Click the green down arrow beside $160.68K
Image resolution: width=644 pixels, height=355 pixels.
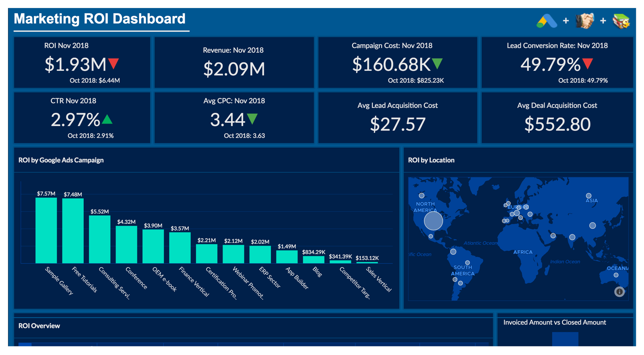coord(438,64)
